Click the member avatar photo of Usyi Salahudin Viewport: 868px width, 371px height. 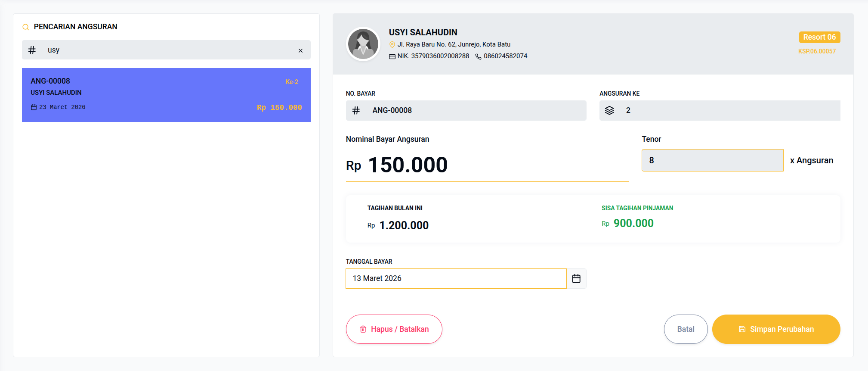tap(363, 44)
